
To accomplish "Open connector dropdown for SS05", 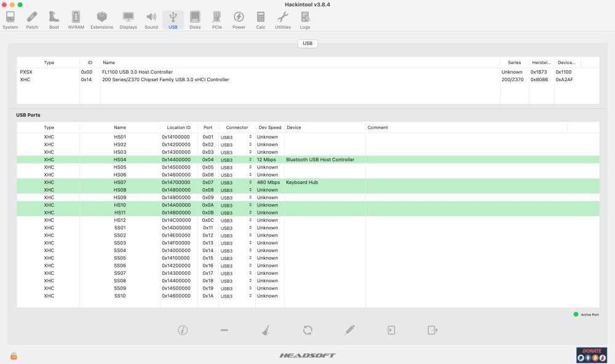I will 237,258.
